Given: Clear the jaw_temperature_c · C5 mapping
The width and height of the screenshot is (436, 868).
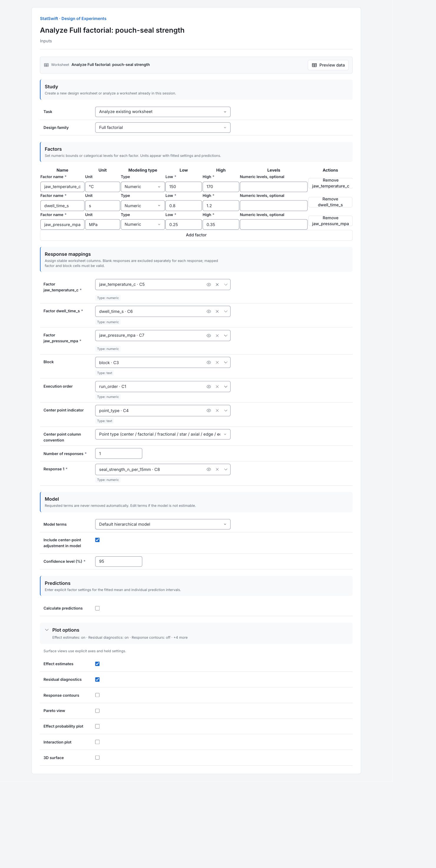Looking at the screenshot, I should [x=217, y=285].
